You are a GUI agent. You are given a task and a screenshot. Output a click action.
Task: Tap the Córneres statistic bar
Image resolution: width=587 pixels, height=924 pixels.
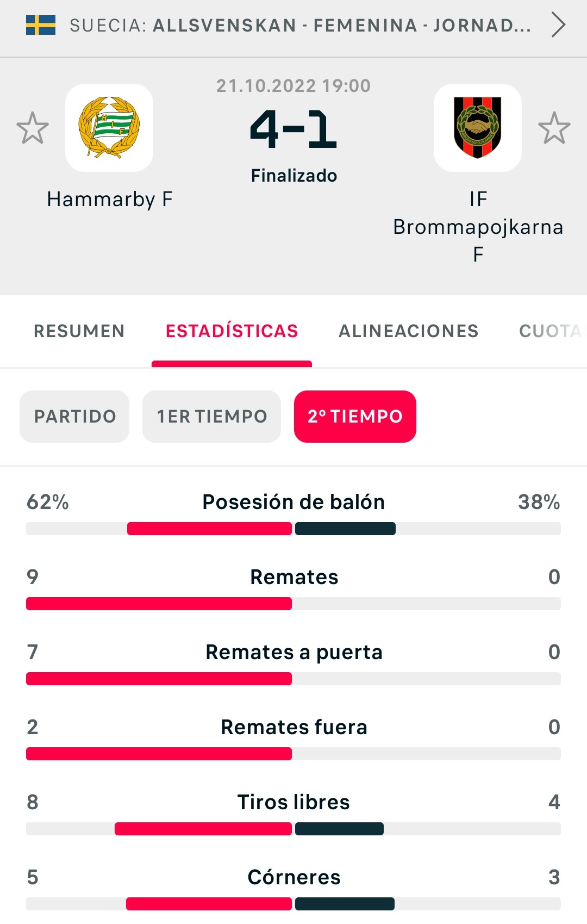tap(293, 904)
